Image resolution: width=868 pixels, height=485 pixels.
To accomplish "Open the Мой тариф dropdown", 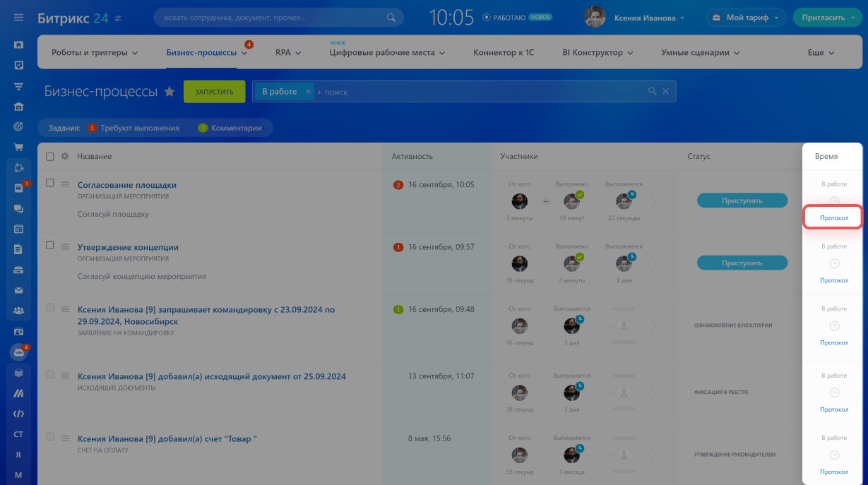I will pyautogui.click(x=746, y=18).
